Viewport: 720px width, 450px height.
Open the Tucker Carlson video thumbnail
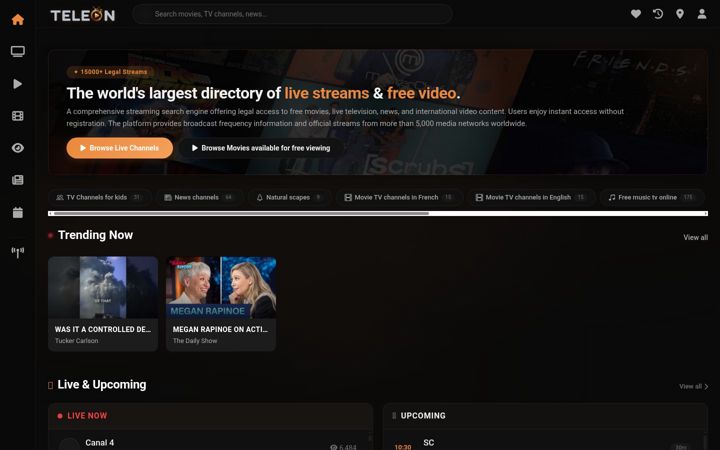(x=103, y=287)
